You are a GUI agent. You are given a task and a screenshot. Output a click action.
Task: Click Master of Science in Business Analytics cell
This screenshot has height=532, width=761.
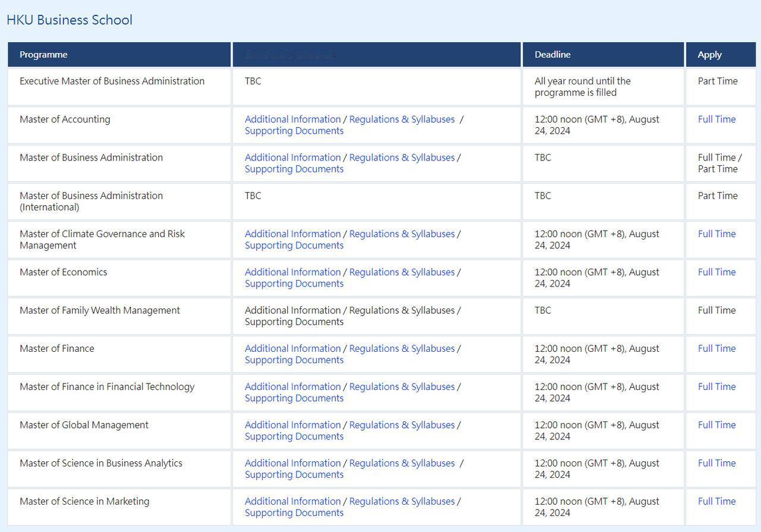point(119,469)
